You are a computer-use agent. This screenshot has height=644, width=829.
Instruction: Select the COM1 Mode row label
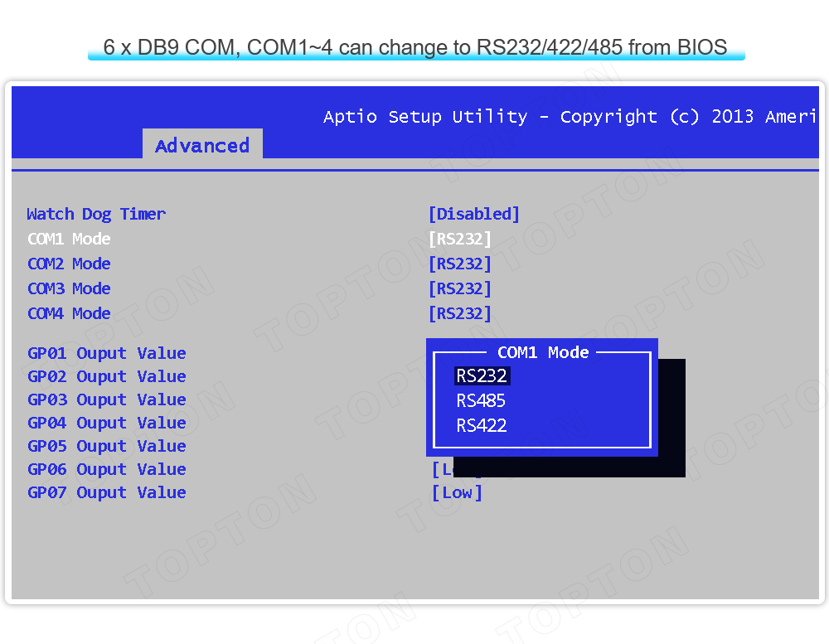pos(70,239)
